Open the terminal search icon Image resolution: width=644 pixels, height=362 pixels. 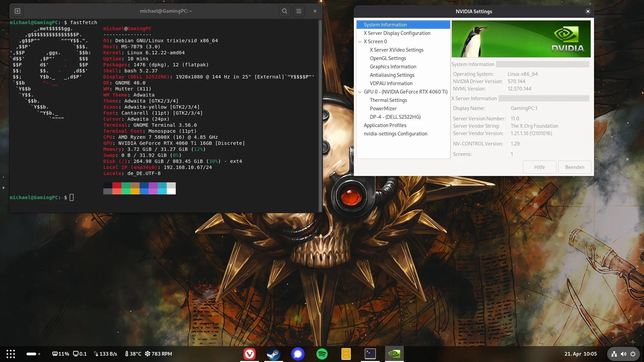pos(284,11)
